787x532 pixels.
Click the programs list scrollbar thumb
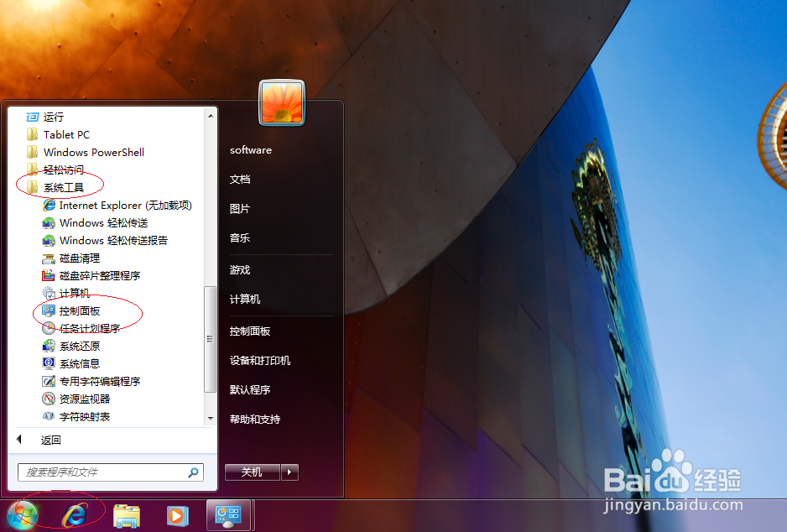[x=211, y=339]
